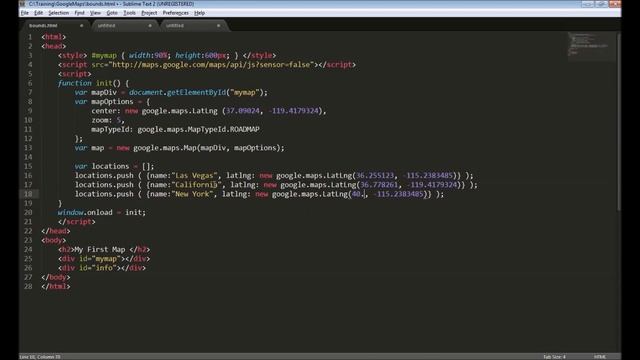
Task: Click the New York latitude value 40.
Action: [358, 194]
